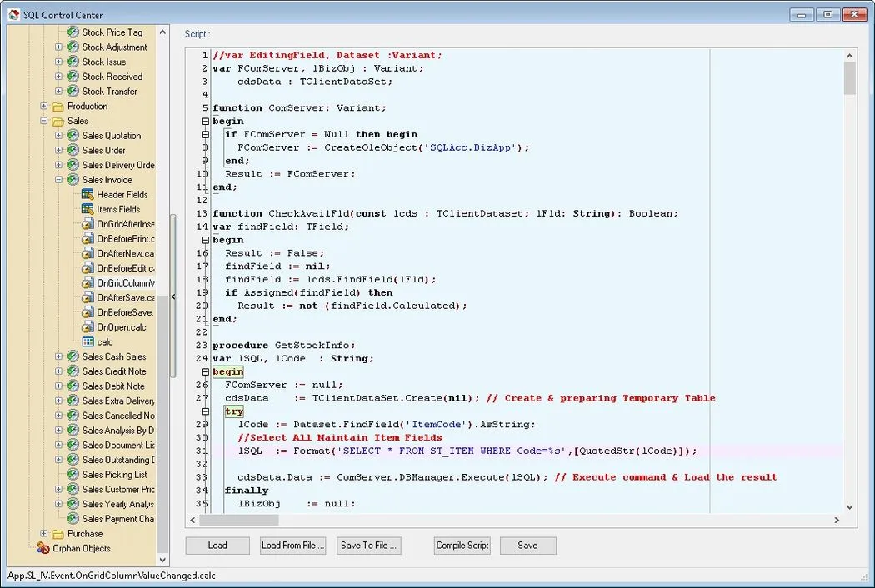The width and height of the screenshot is (875, 588).
Task: Collapse the Sales Invoice node
Action: coord(58,180)
